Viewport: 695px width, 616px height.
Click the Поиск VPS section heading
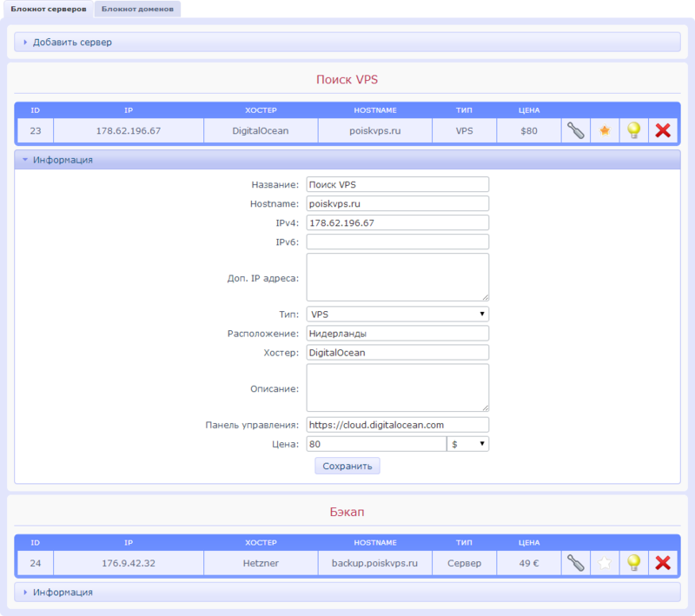[x=347, y=80]
